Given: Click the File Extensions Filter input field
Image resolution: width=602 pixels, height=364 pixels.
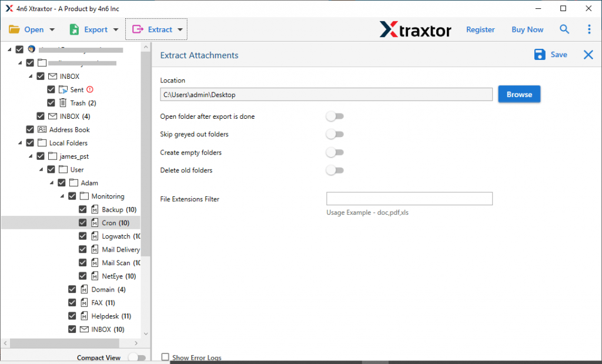Looking at the screenshot, I should coord(409,198).
